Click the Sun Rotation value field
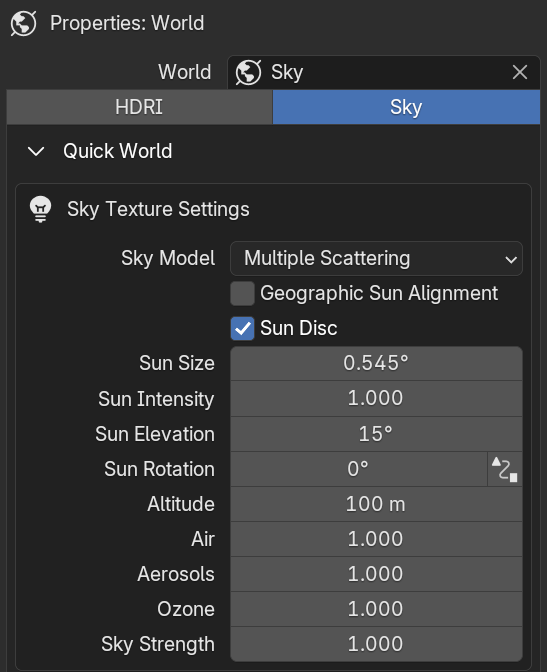This screenshot has height=672, width=547. click(x=359, y=469)
